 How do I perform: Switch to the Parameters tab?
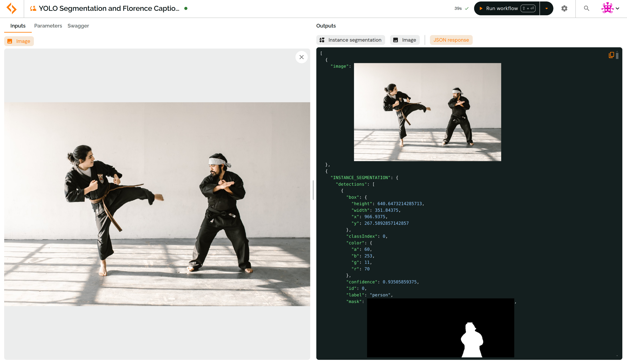coord(48,26)
